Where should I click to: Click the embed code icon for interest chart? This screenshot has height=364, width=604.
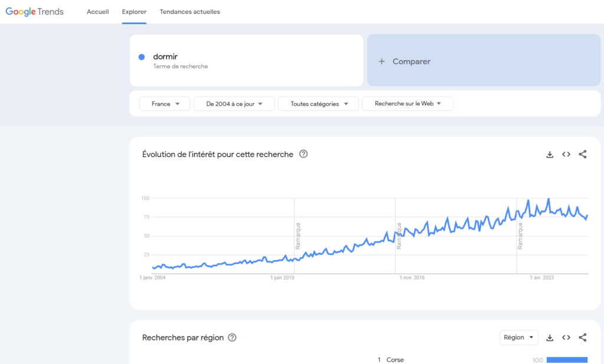coord(566,155)
